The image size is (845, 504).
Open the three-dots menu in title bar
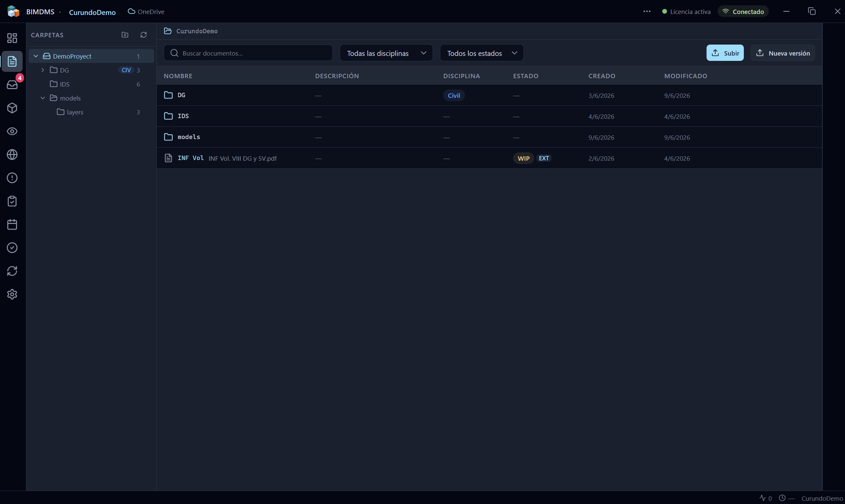click(647, 12)
